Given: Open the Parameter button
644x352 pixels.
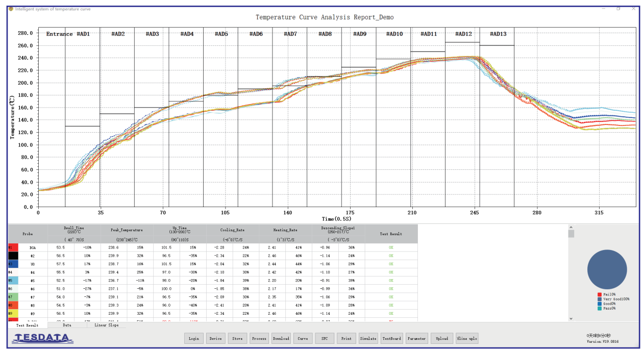Looking at the screenshot, I should (417, 338).
